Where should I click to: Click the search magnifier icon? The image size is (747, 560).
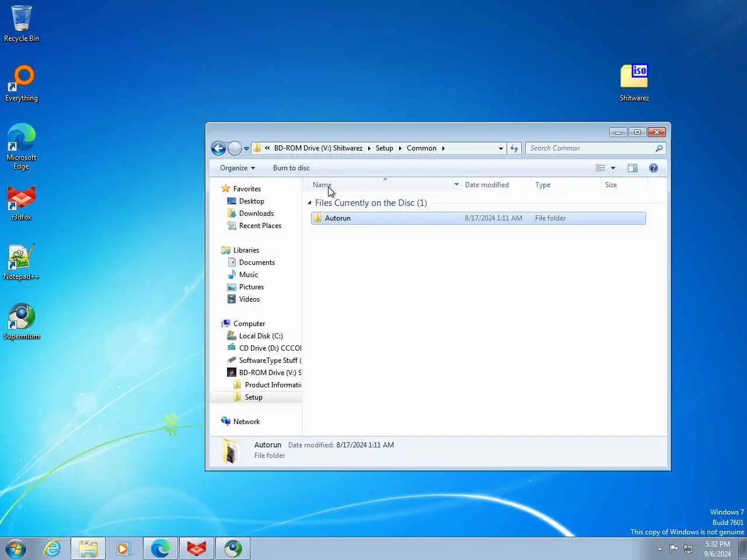(659, 148)
